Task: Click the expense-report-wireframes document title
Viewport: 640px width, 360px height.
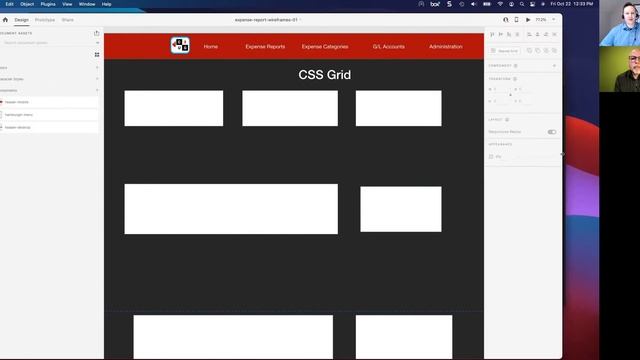Action: [x=266, y=20]
